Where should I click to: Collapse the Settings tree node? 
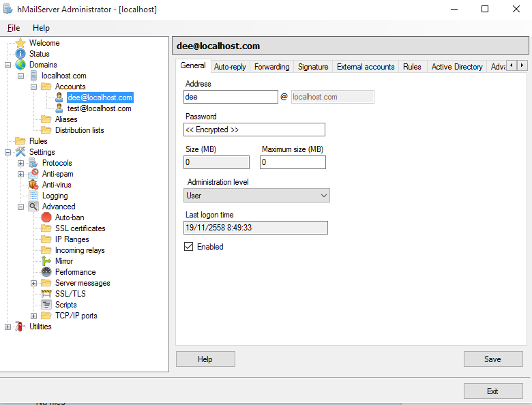(x=8, y=152)
